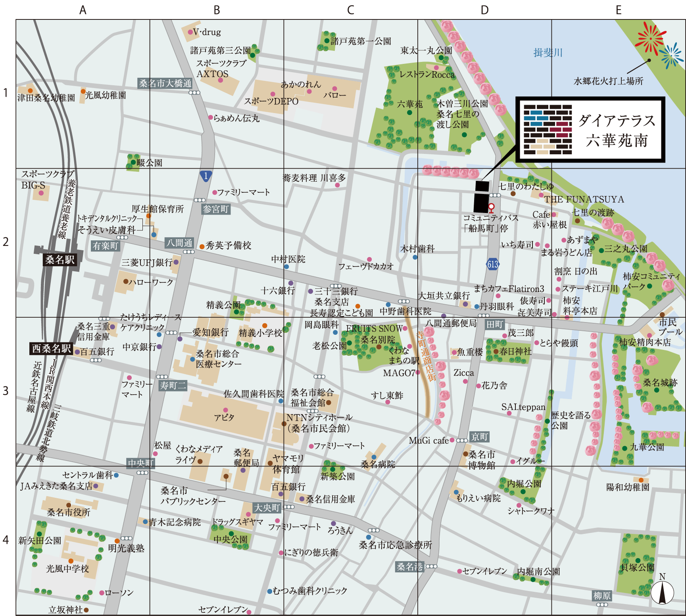Click the FRUITS SNOW label
This screenshot has height=616, width=686.
[x=374, y=328]
